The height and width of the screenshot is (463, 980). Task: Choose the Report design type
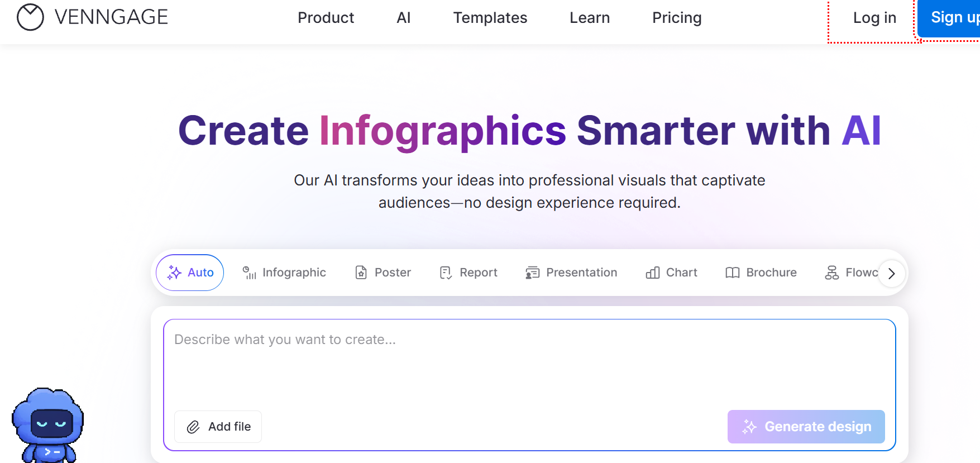(x=469, y=273)
